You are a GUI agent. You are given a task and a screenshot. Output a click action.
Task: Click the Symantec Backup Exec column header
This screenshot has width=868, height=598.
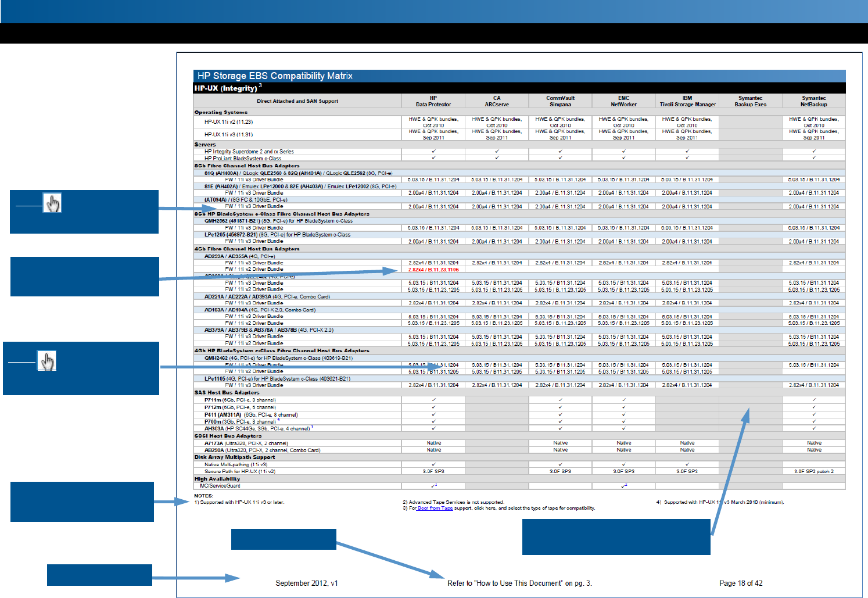pos(751,101)
